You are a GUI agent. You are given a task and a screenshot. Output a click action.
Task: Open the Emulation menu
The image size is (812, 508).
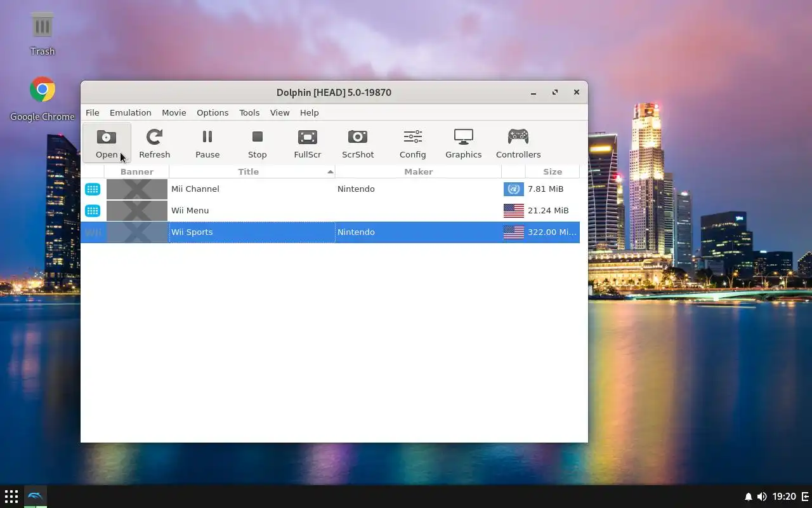130,112
